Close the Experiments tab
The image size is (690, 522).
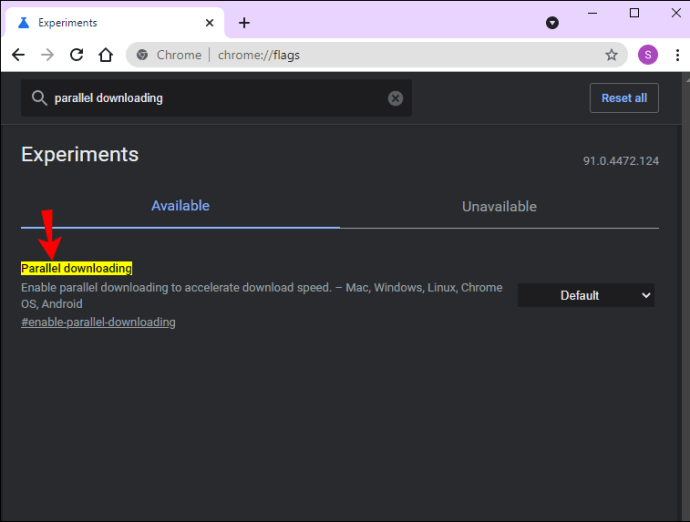pyautogui.click(x=209, y=23)
